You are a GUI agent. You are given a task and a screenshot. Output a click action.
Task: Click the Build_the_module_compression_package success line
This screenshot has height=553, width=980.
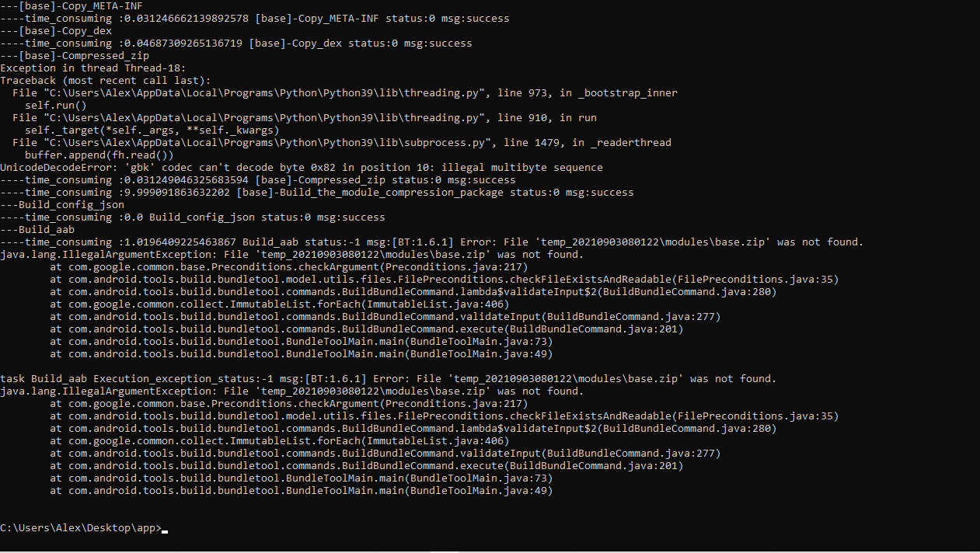point(317,193)
